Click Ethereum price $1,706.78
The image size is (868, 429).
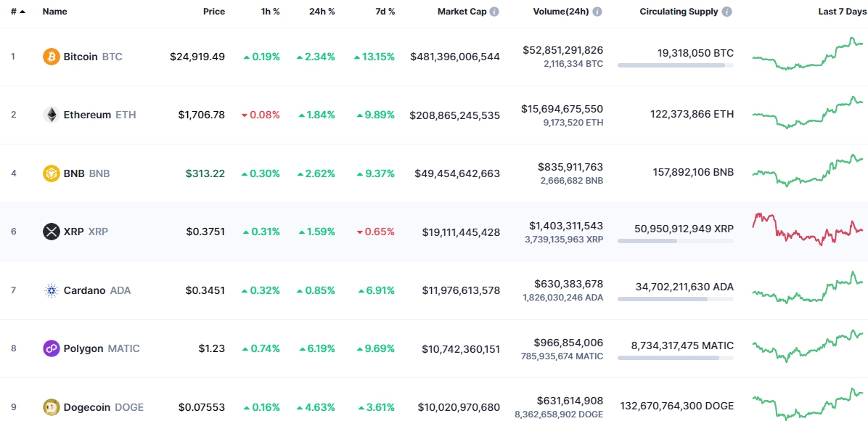point(202,115)
